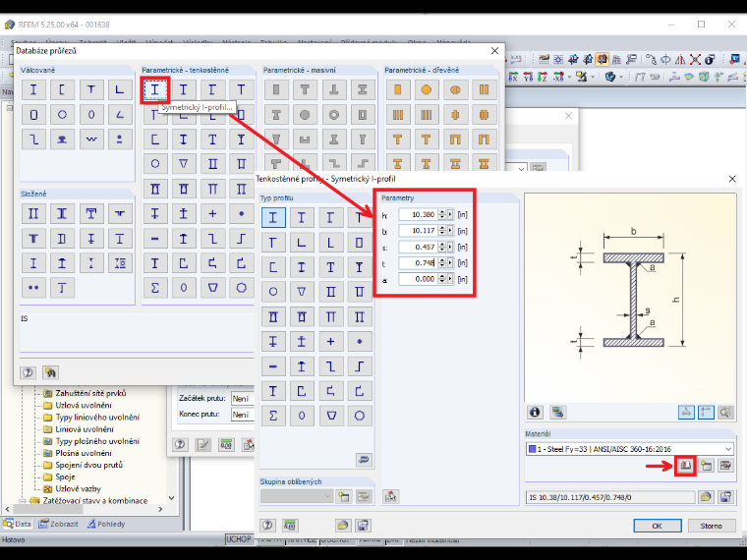Select rolled circular hollow section icon
The width and height of the screenshot is (747, 560).
62,114
